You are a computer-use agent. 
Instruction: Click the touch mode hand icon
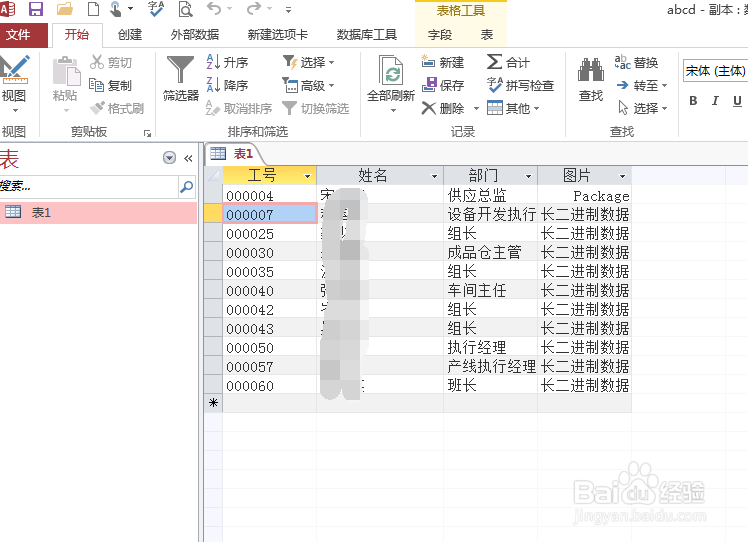point(116,9)
